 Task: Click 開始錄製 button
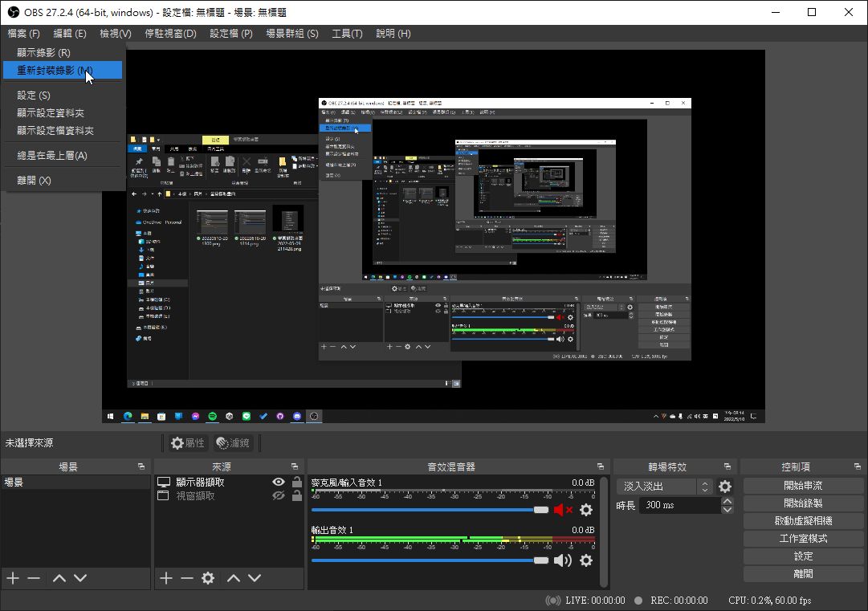click(x=803, y=503)
